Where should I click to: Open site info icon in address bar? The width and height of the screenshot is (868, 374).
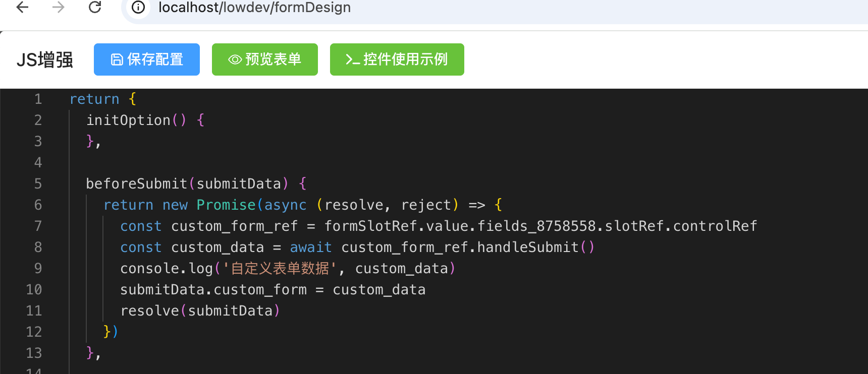tap(138, 8)
